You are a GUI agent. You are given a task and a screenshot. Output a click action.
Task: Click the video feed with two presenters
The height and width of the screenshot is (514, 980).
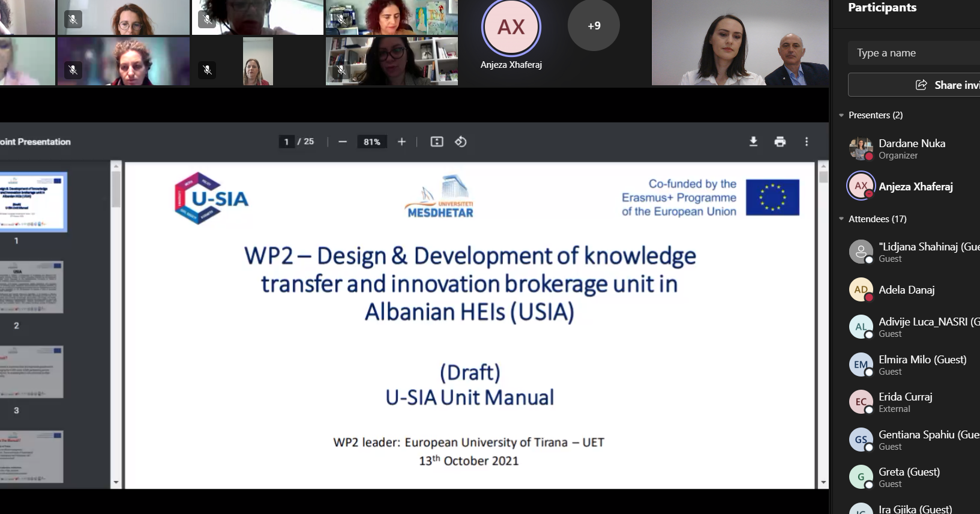[x=741, y=43]
